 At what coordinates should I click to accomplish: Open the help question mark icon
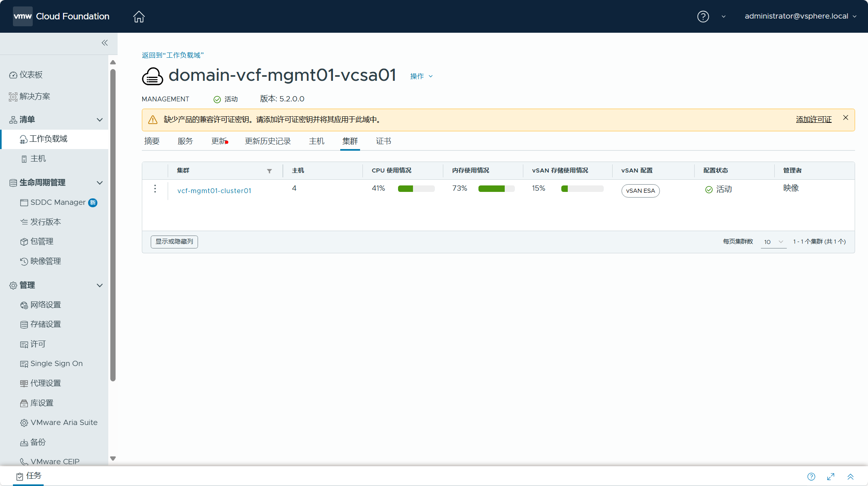tap(703, 17)
